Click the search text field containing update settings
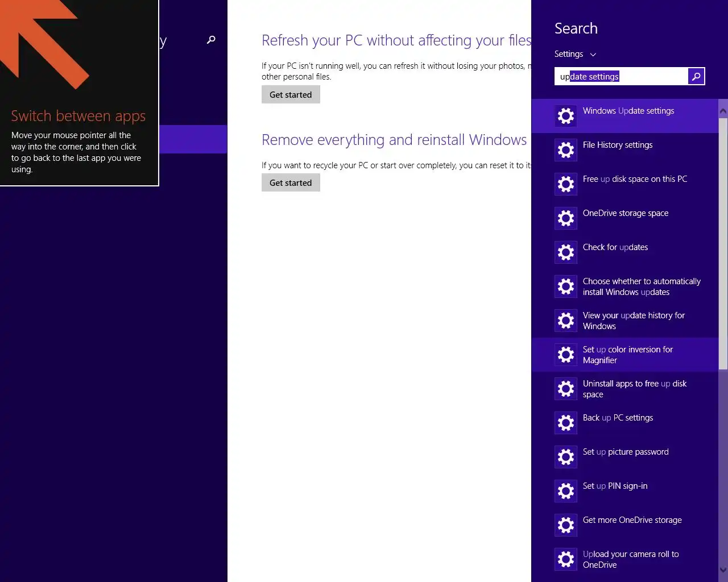 tap(621, 76)
